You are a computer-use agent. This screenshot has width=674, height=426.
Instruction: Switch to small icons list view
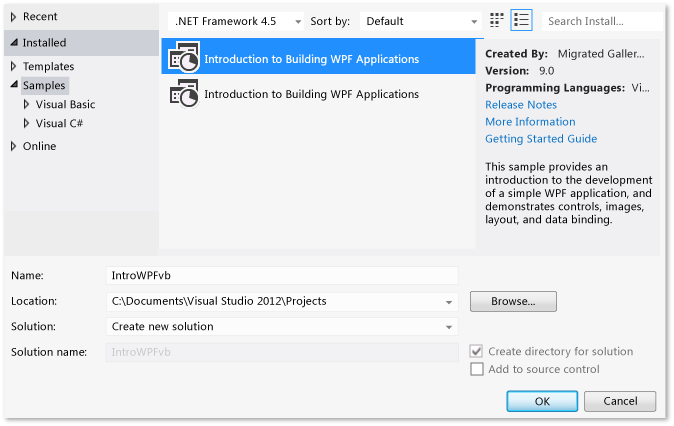521,20
